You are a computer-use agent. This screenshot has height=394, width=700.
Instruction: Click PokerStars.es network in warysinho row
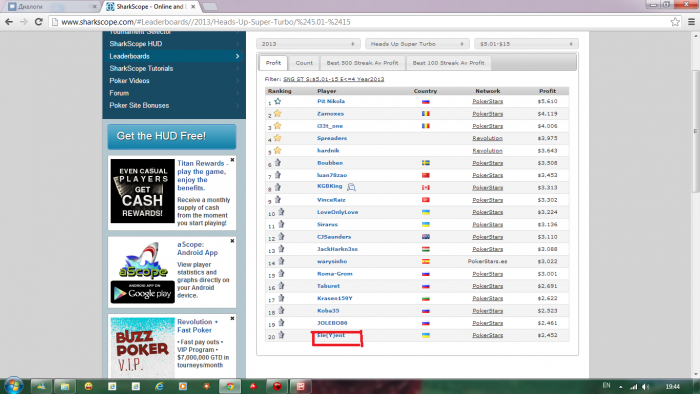click(488, 261)
